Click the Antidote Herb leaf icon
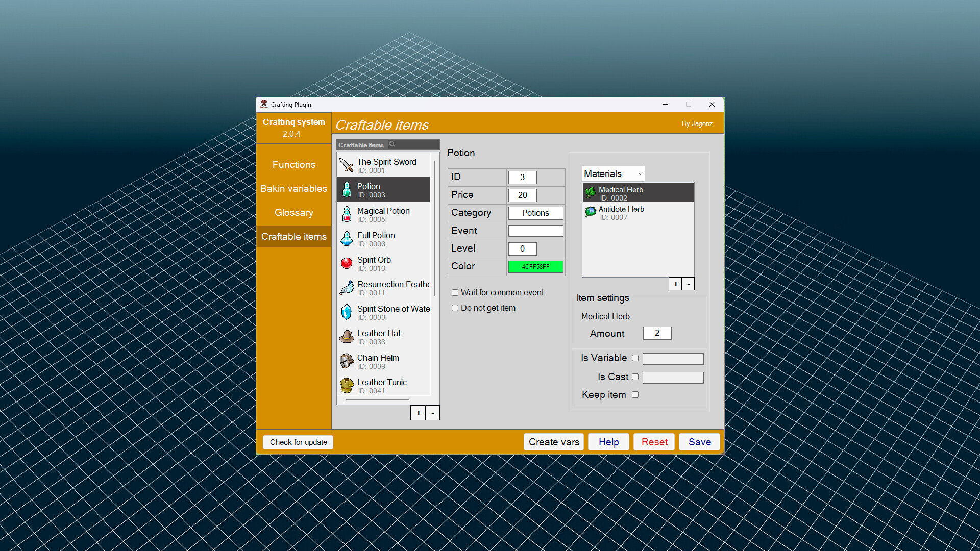The width and height of the screenshot is (980, 551). 591,212
